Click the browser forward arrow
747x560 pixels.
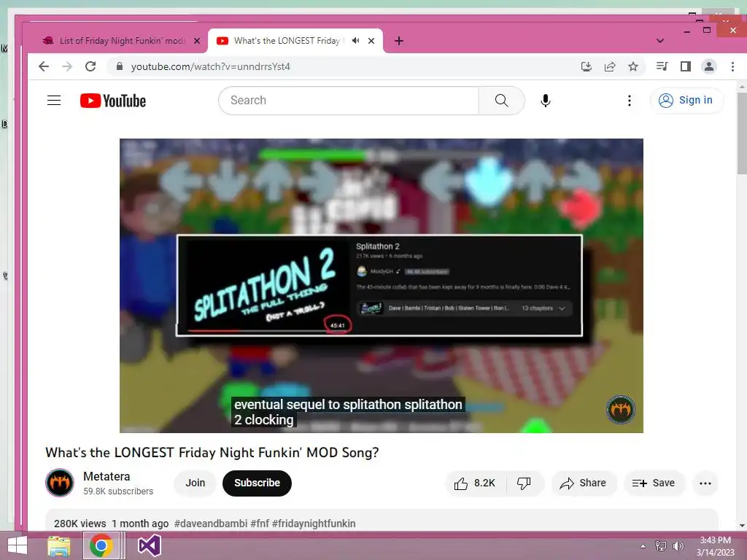click(67, 66)
